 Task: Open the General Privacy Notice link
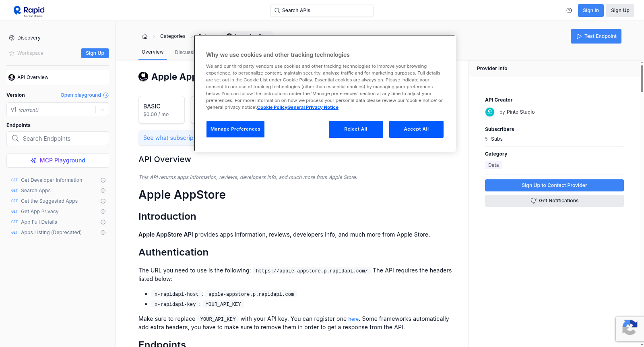click(x=313, y=108)
